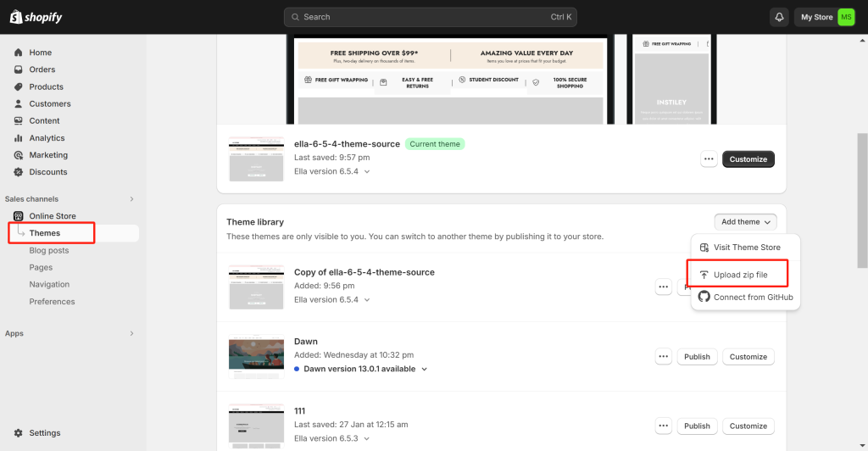
Task: Click the Visit Theme Store icon
Action: pos(704,248)
